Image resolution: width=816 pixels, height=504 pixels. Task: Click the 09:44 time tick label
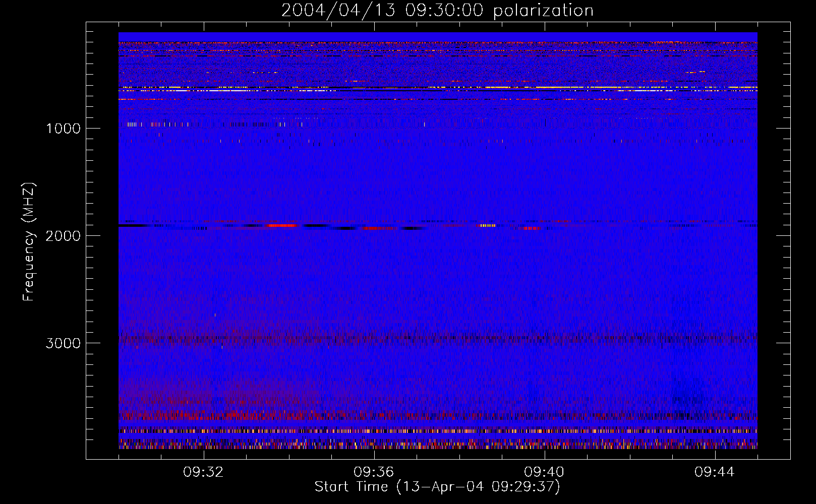coord(715,472)
